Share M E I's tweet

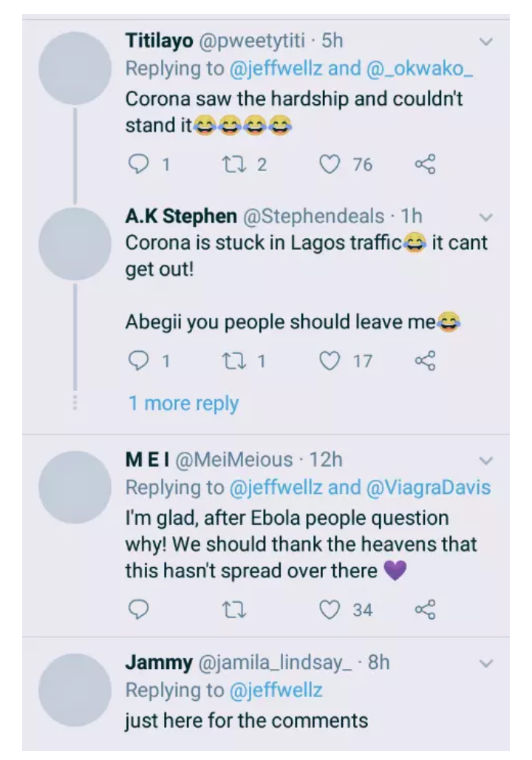tap(425, 609)
